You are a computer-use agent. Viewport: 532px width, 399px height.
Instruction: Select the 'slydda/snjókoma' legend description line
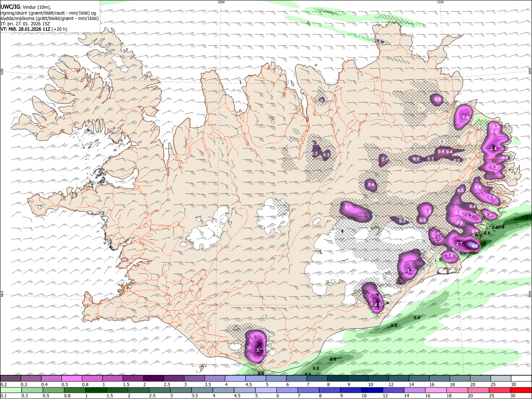pyautogui.click(x=49, y=18)
